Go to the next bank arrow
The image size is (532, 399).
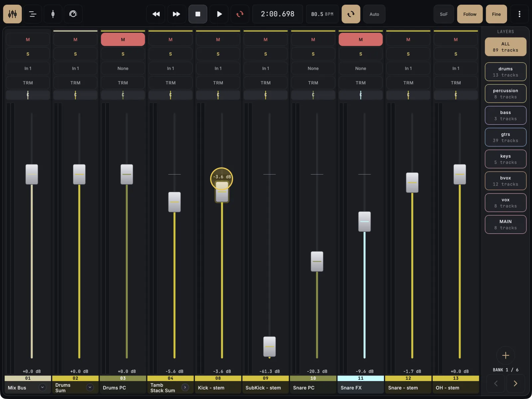tap(515, 383)
